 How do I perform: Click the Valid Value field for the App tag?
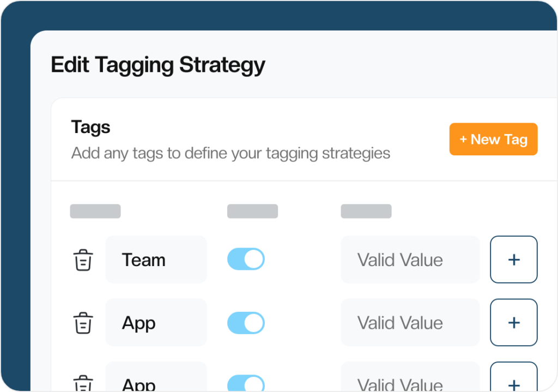tap(410, 323)
